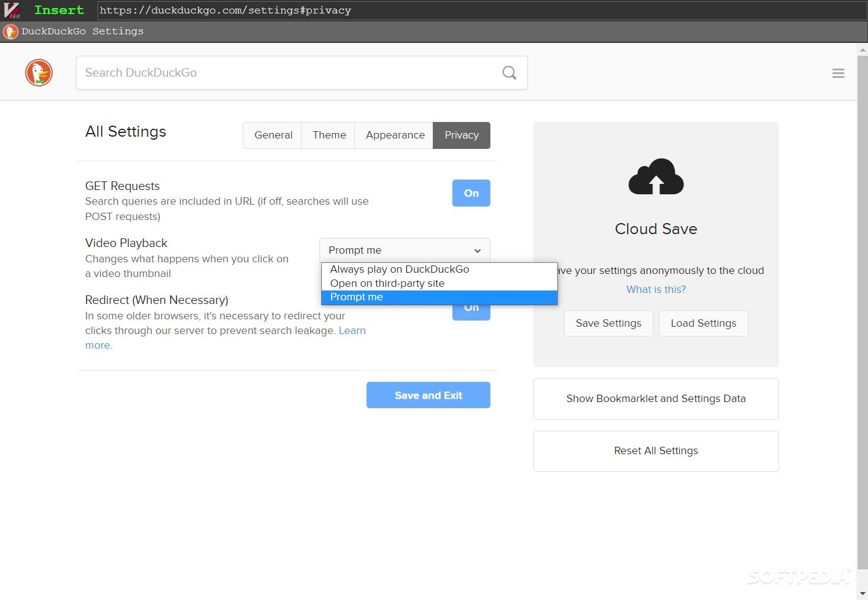Focus the Search DuckDuckGo field
868x600 pixels.
pyautogui.click(x=302, y=73)
